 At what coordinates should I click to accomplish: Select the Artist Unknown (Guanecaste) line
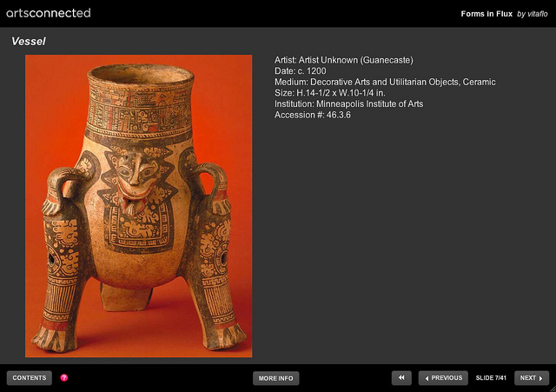344,60
